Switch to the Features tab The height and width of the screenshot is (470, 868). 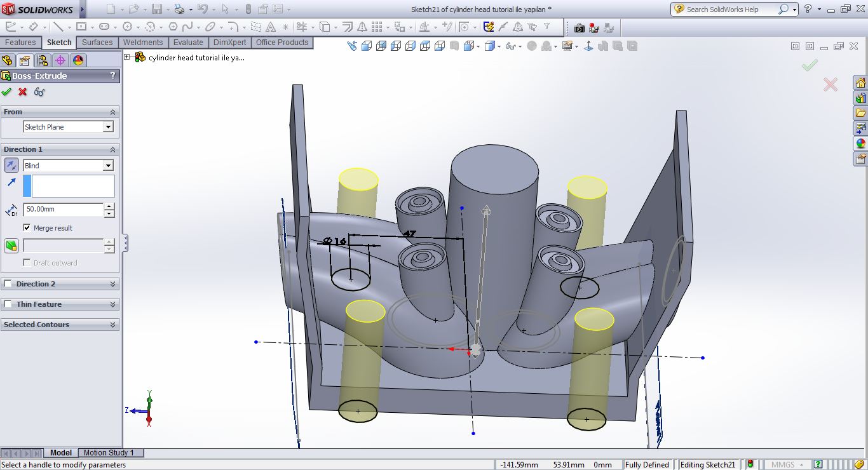click(x=21, y=43)
